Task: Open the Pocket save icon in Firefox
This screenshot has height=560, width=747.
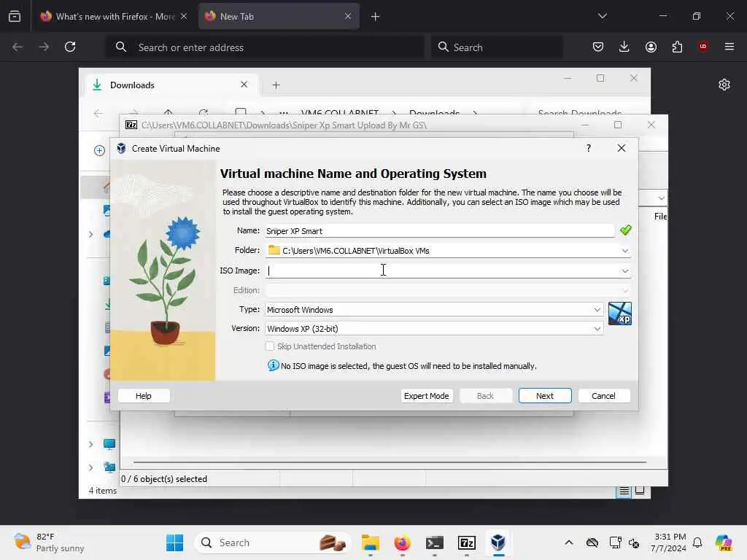Action: click(598, 47)
